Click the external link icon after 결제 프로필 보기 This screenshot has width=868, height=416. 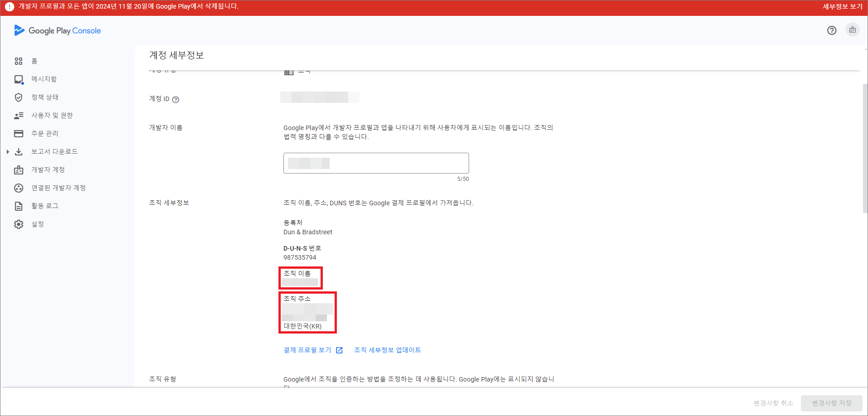point(339,350)
